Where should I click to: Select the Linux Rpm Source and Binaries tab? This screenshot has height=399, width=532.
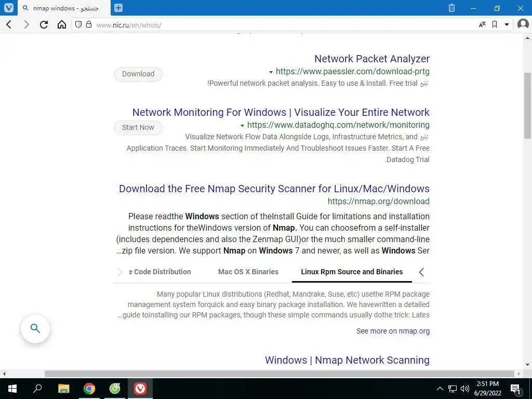click(352, 272)
